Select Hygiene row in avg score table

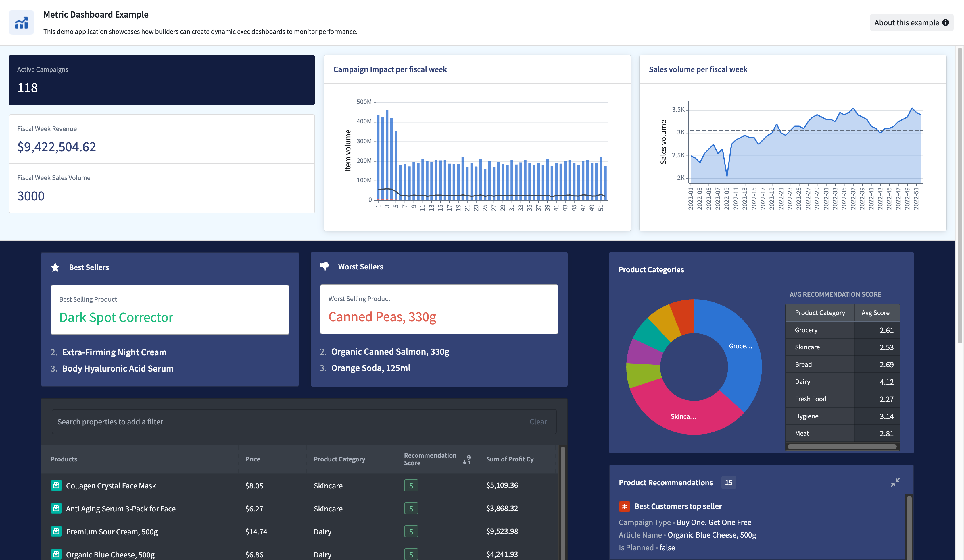pos(842,416)
